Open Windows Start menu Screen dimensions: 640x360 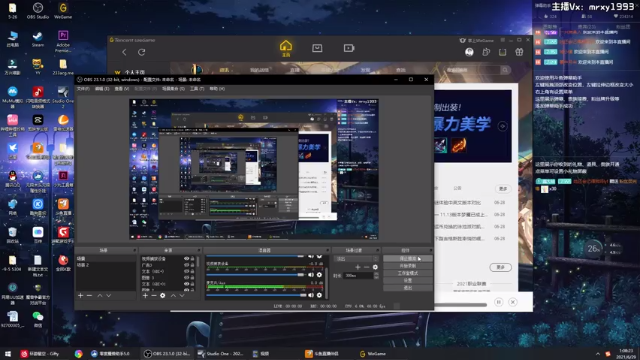[7, 354]
